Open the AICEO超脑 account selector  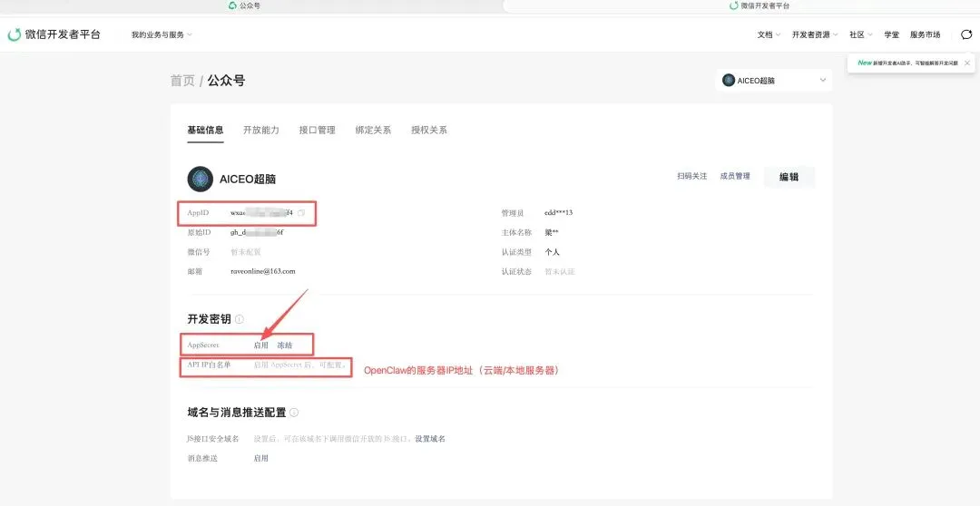(x=774, y=81)
